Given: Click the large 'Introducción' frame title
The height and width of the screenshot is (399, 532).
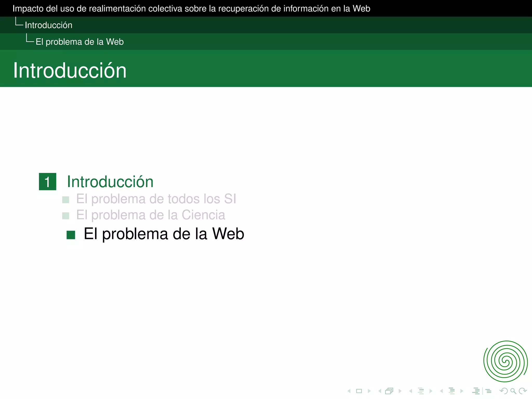Looking at the screenshot, I should [x=70, y=70].
